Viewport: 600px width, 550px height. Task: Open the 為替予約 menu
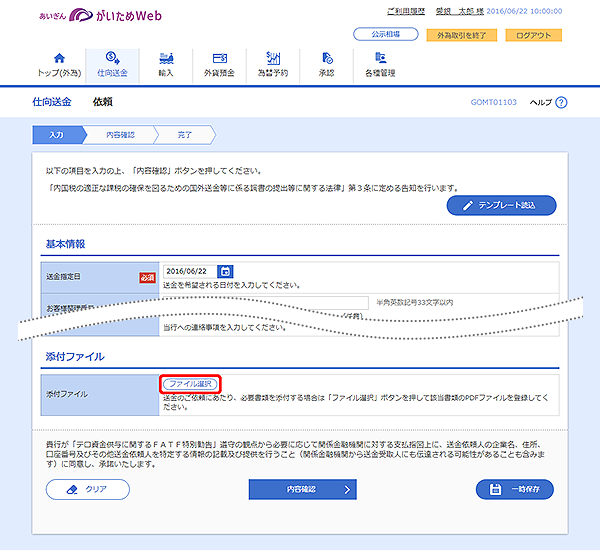(273, 65)
